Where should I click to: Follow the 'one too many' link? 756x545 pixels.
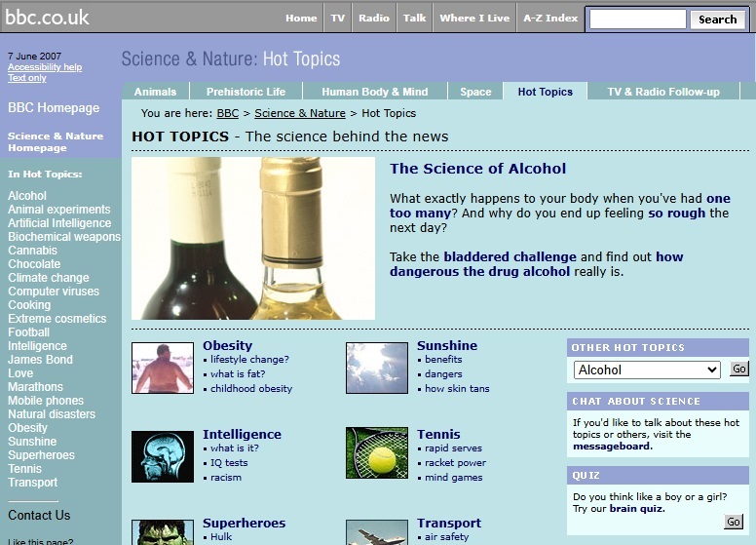[559, 206]
